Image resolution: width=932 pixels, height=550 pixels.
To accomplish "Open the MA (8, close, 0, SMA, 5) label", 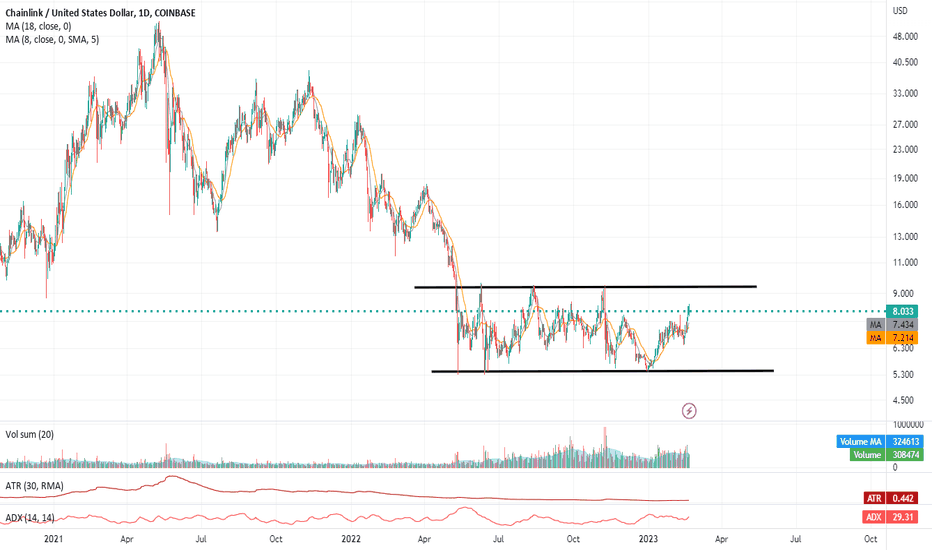I will coord(52,39).
